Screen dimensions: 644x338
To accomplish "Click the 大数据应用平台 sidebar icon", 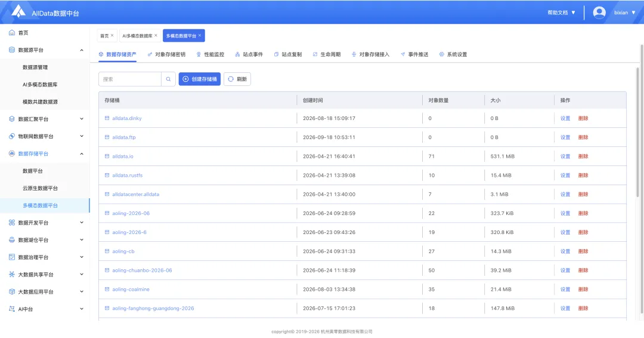I will [x=12, y=291].
